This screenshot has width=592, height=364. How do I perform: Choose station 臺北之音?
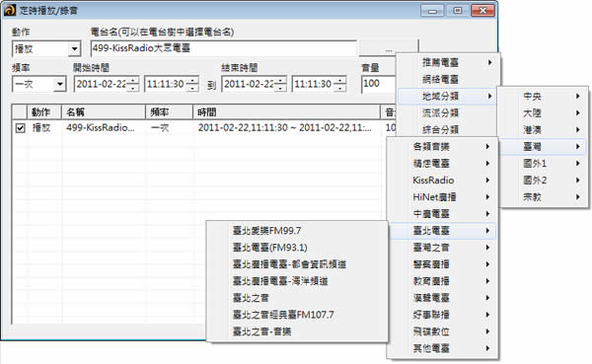click(298, 298)
